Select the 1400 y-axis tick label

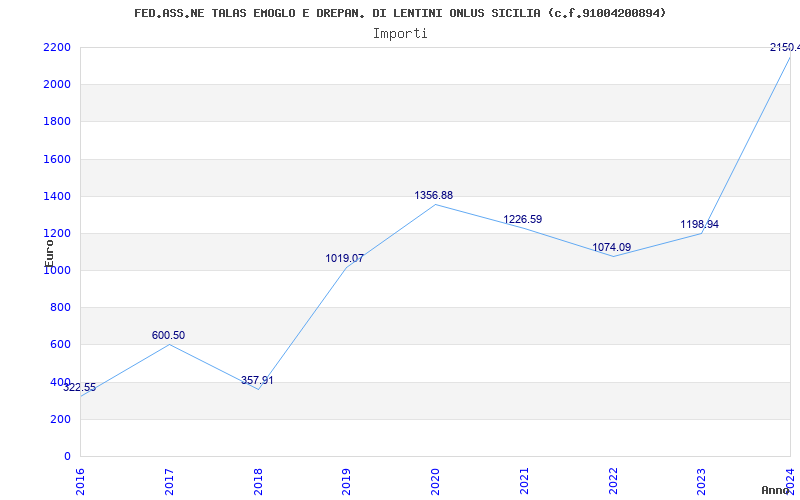coord(57,196)
